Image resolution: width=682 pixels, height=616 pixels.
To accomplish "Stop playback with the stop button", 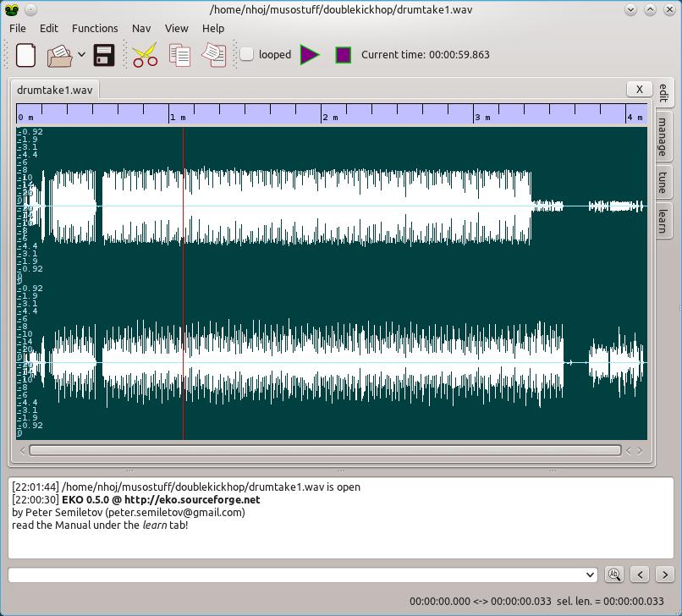I will (x=343, y=55).
